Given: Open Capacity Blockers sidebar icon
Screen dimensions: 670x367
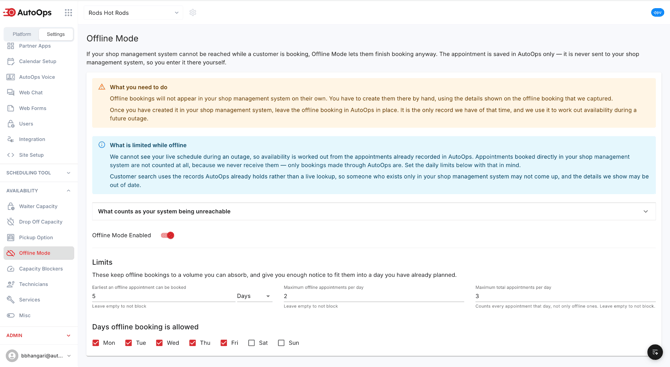Looking at the screenshot, I should point(11,269).
